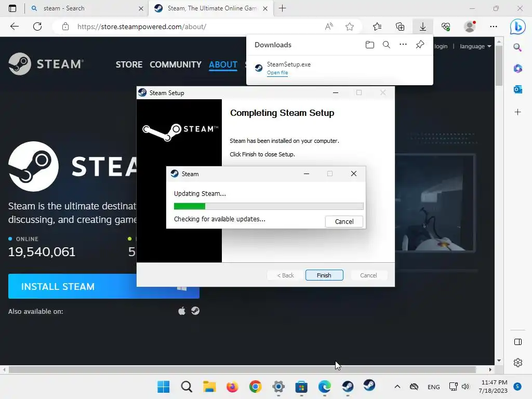
Task: Expand the language dropdown
Action: [475, 46]
